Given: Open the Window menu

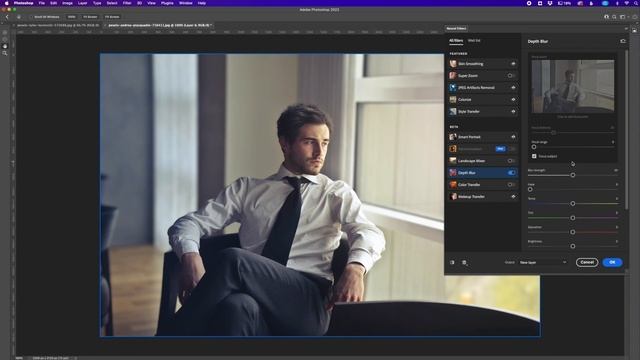Looking at the screenshot, I should (x=185, y=3).
